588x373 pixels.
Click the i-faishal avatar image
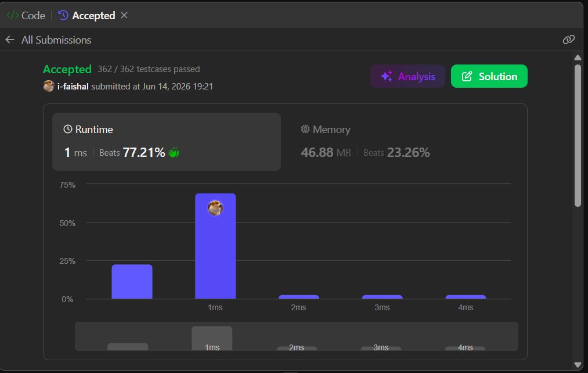[48, 86]
